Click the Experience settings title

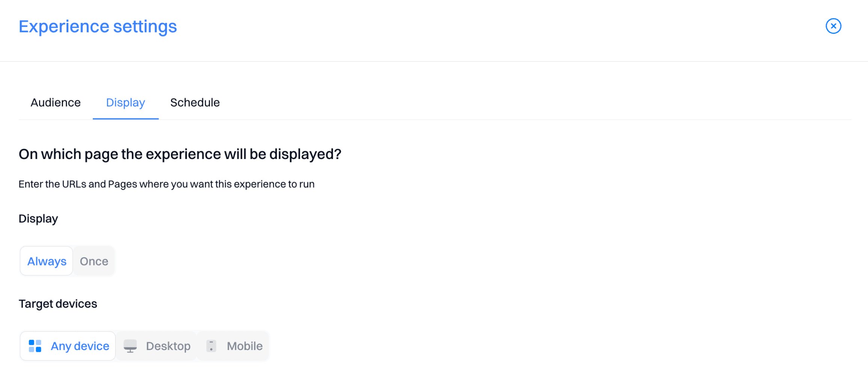tap(98, 26)
